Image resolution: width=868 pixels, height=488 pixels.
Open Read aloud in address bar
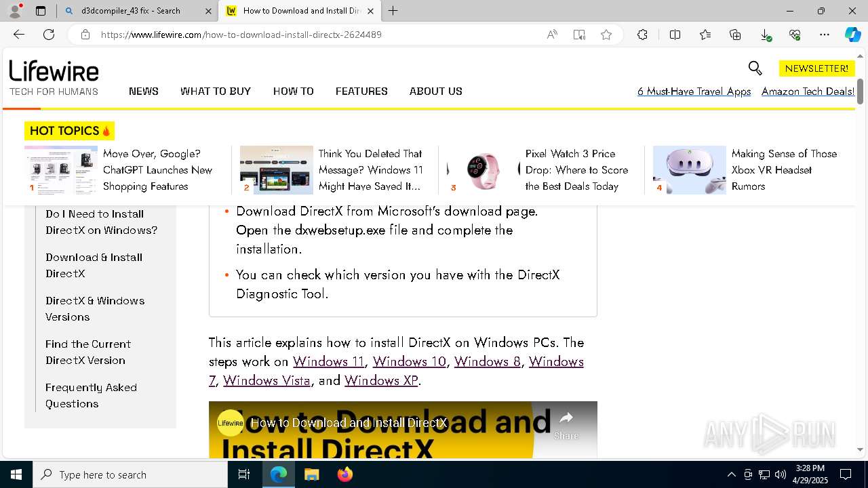[552, 35]
